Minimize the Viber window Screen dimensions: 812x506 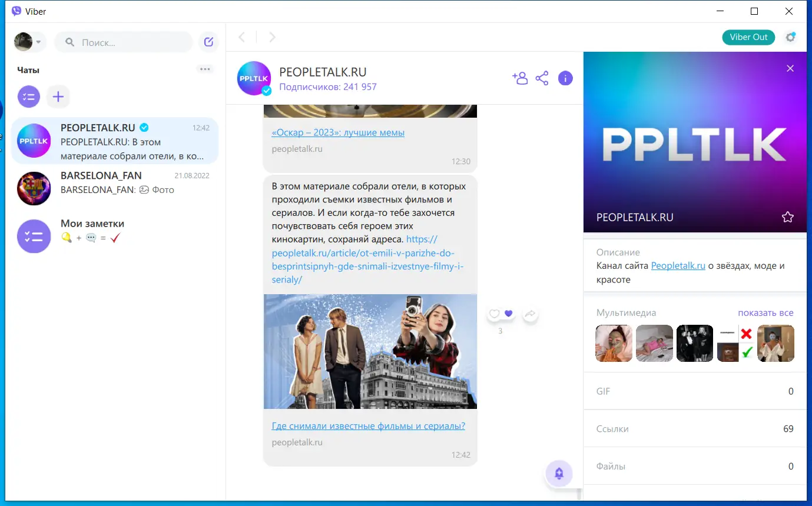click(720, 11)
